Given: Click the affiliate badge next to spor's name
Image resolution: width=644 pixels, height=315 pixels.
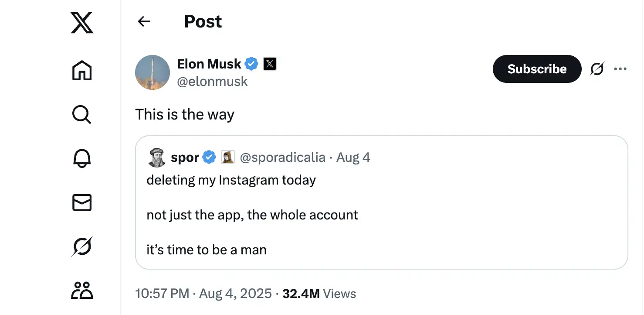Looking at the screenshot, I should (228, 157).
